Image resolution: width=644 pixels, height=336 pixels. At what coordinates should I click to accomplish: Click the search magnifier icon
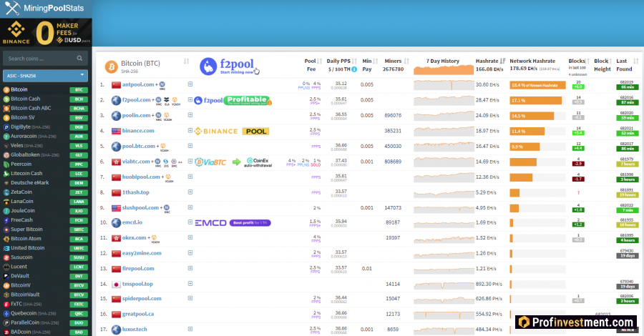[79, 58]
